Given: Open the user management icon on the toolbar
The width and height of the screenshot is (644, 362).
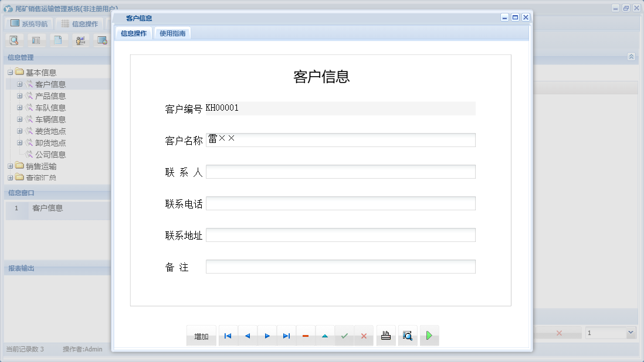Looking at the screenshot, I should pyautogui.click(x=80, y=40).
